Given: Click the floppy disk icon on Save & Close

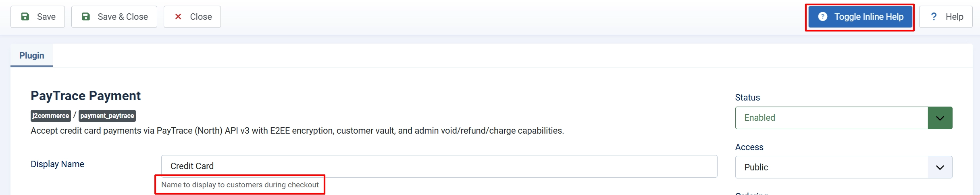Looking at the screenshot, I should point(86,17).
